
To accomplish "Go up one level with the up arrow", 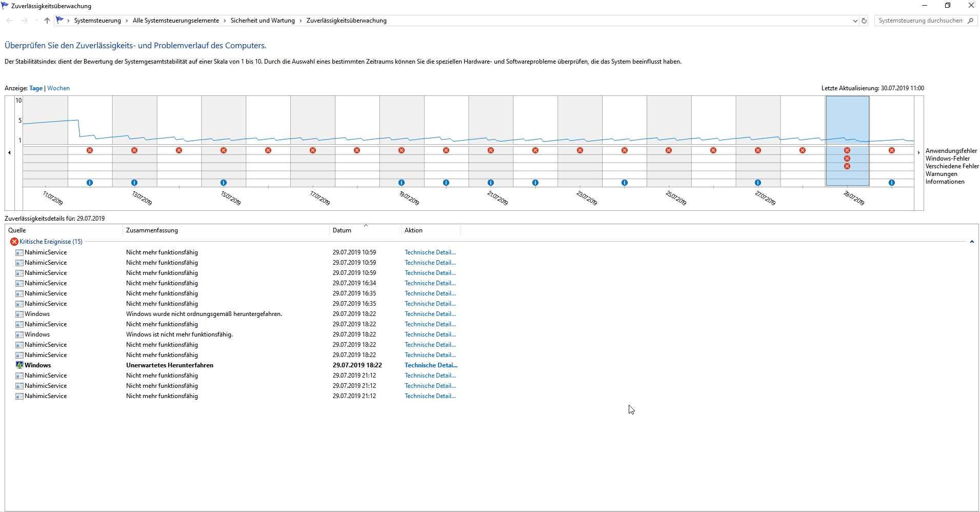I will point(47,21).
